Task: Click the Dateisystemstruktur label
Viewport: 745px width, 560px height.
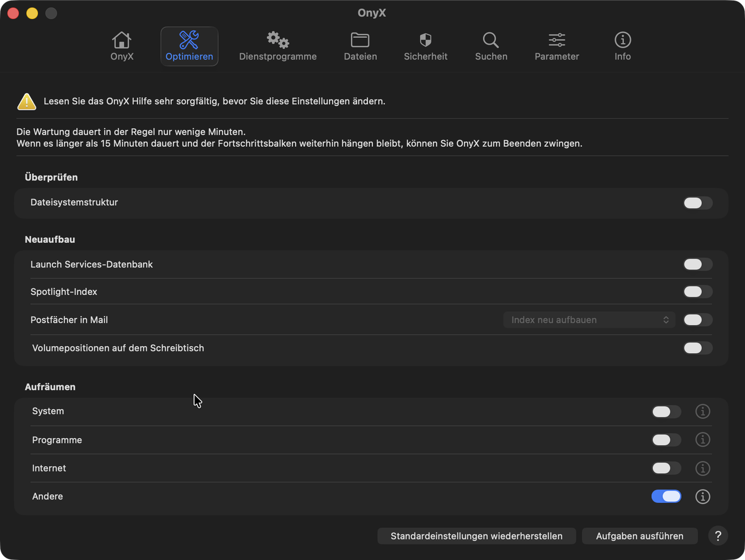Action: (x=74, y=202)
